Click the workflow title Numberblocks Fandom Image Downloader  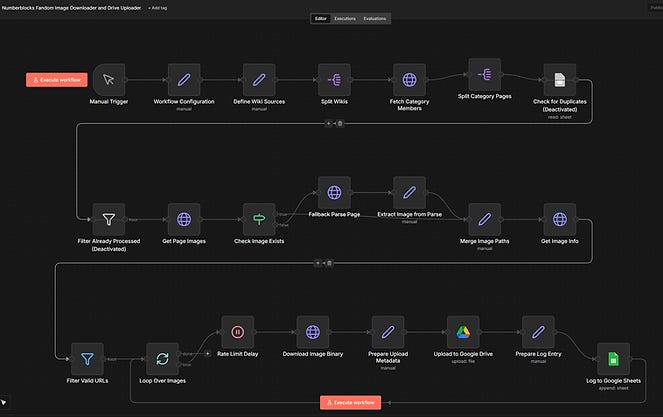pos(71,8)
